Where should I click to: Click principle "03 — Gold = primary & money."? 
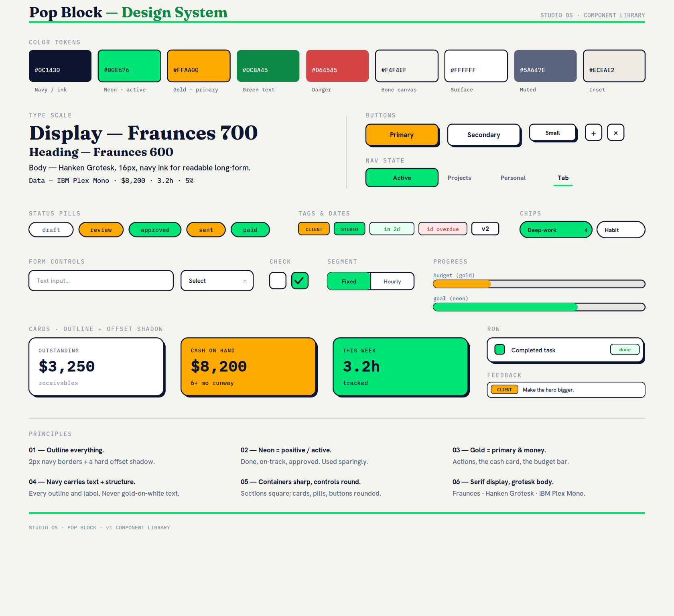click(x=499, y=450)
